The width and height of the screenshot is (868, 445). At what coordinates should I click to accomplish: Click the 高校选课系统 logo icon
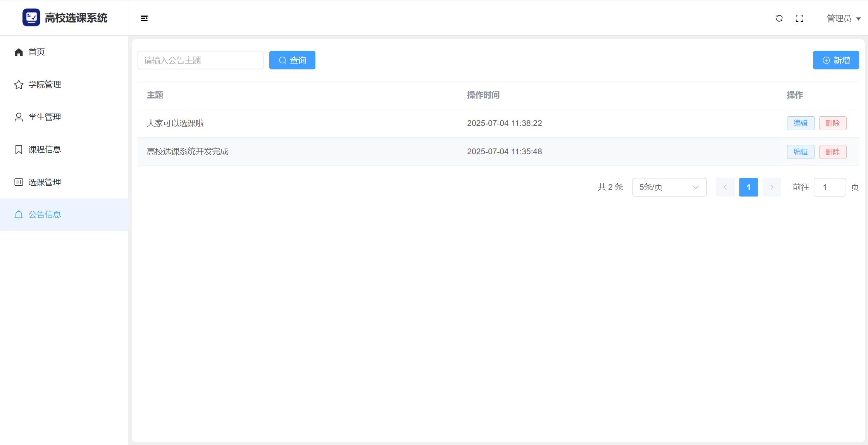pyautogui.click(x=31, y=17)
